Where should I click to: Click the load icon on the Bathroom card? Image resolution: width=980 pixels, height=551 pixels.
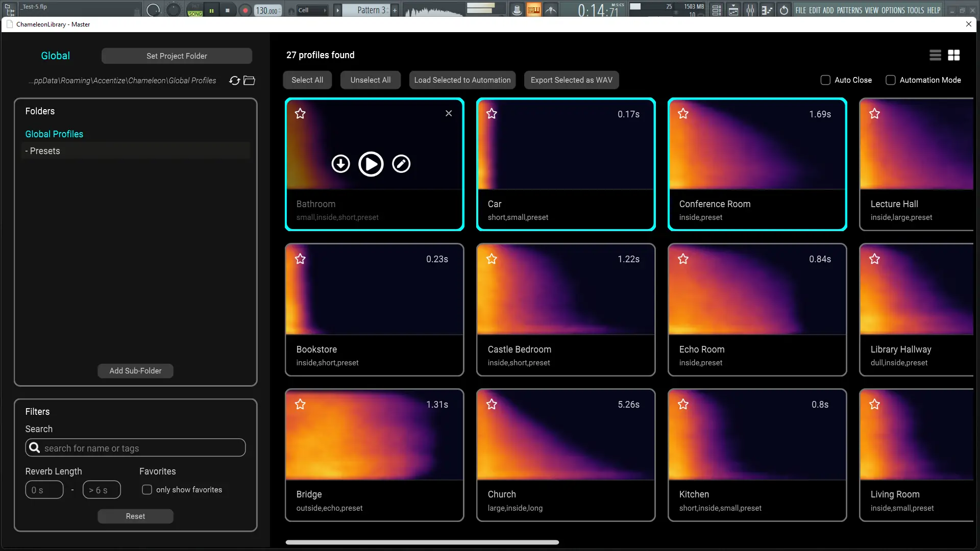point(340,164)
